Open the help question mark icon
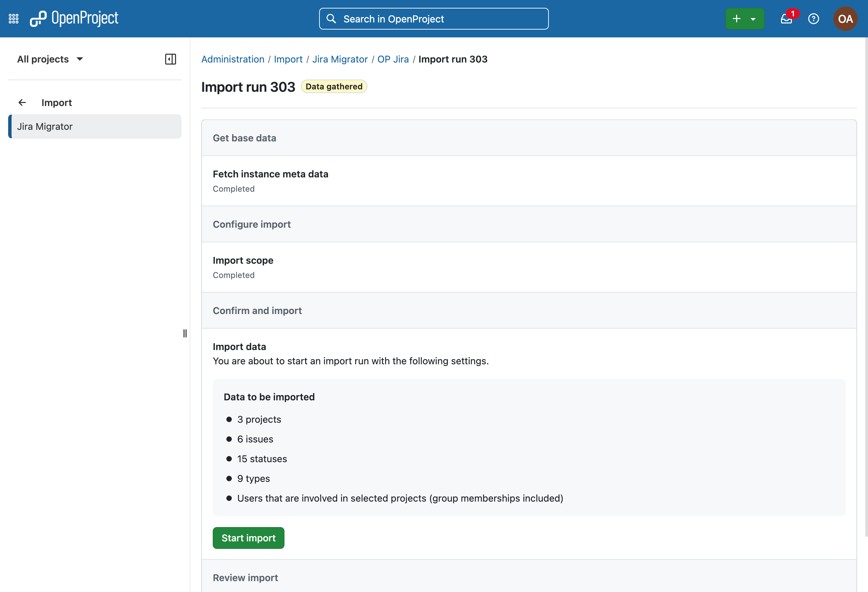 coord(813,19)
